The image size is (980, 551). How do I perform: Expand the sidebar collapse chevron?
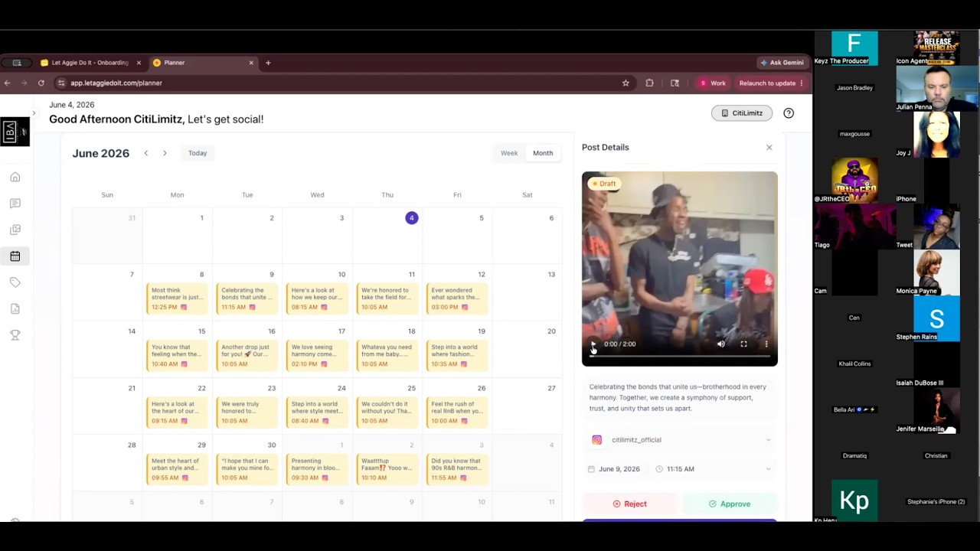pyautogui.click(x=34, y=113)
